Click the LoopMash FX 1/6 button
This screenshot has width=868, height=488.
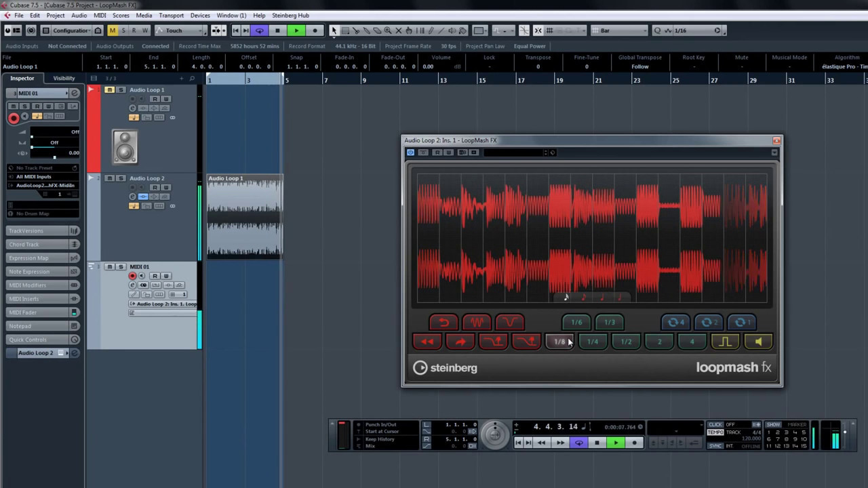(576, 323)
